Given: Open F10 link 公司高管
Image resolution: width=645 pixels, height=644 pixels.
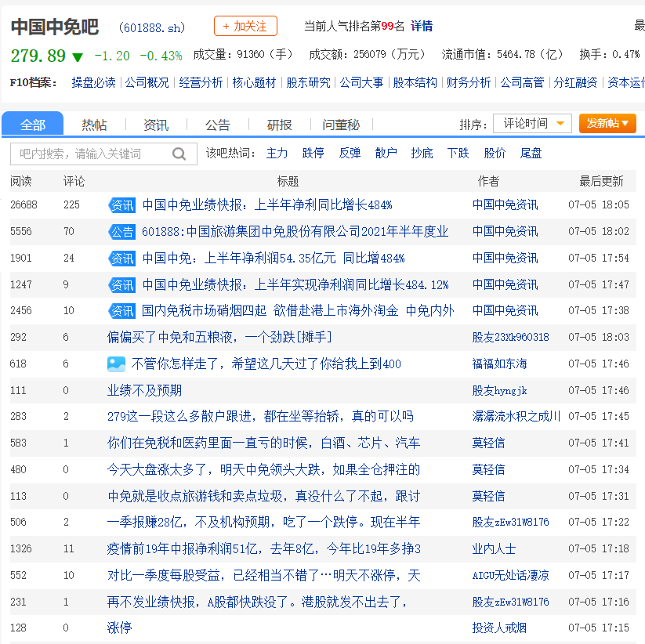Looking at the screenshot, I should 523,83.
